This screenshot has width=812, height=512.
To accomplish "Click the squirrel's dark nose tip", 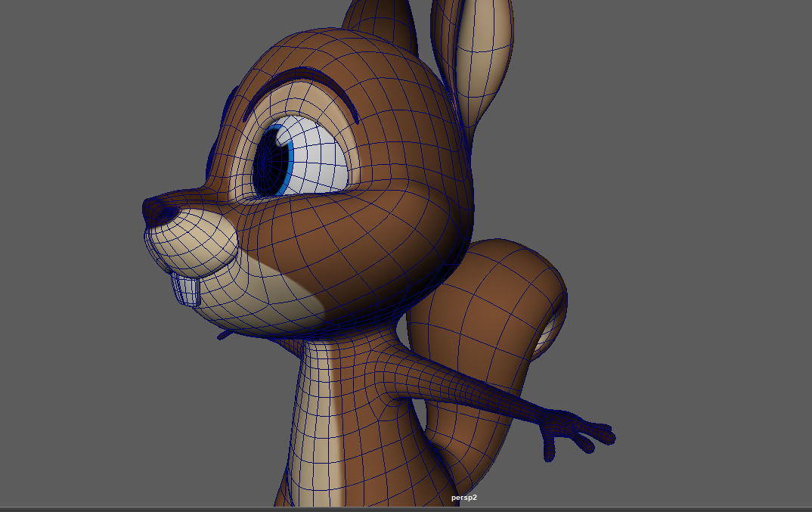I will [160, 213].
